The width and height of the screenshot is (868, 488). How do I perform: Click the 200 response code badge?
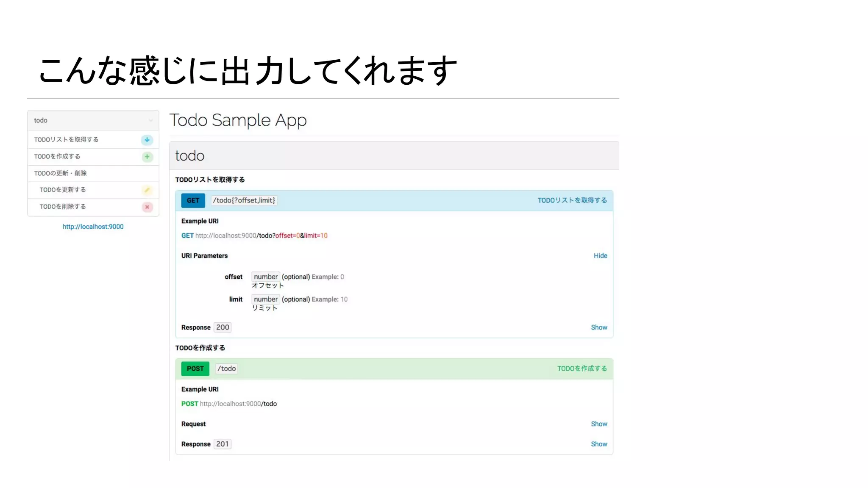[223, 327]
